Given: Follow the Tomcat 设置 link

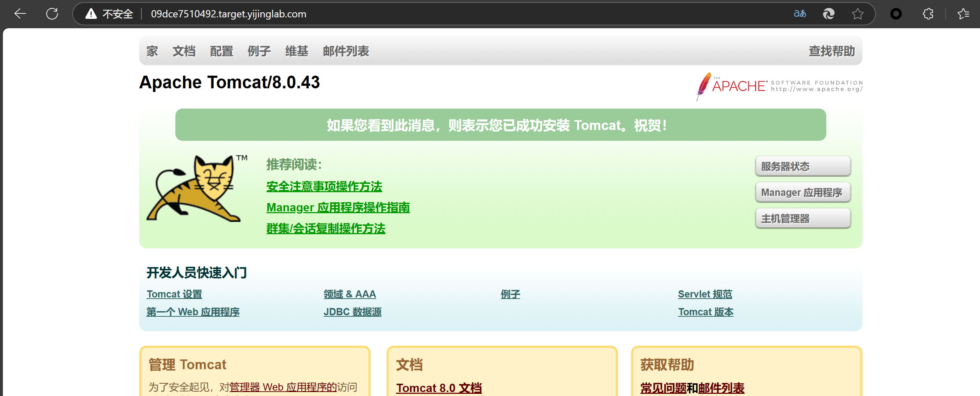Looking at the screenshot, I should 174,294.
